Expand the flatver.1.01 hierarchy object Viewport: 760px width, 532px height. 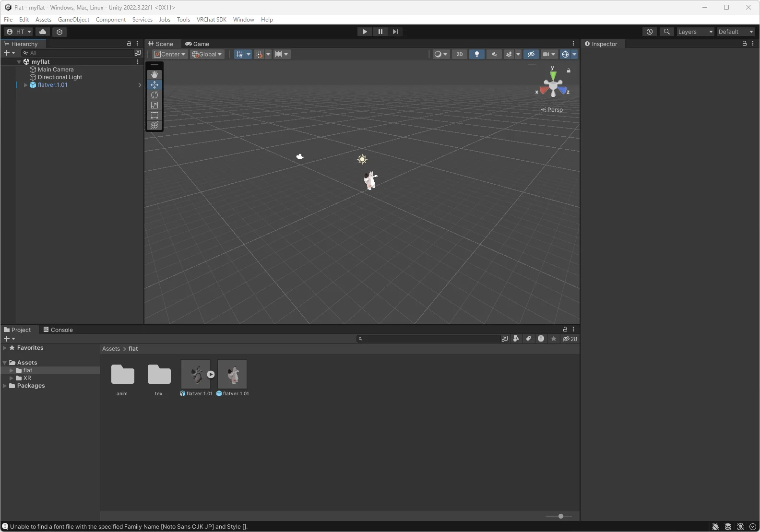tap(25, 85)
